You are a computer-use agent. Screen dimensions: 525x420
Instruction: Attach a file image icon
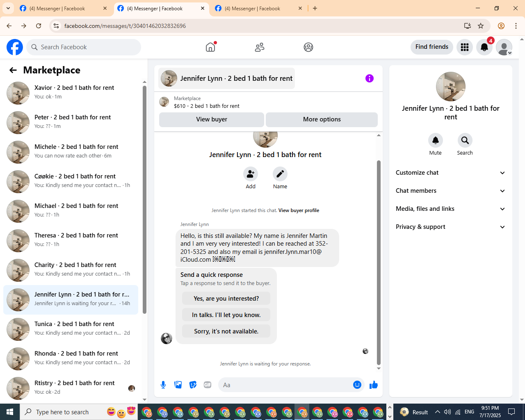tap(178, 385)
